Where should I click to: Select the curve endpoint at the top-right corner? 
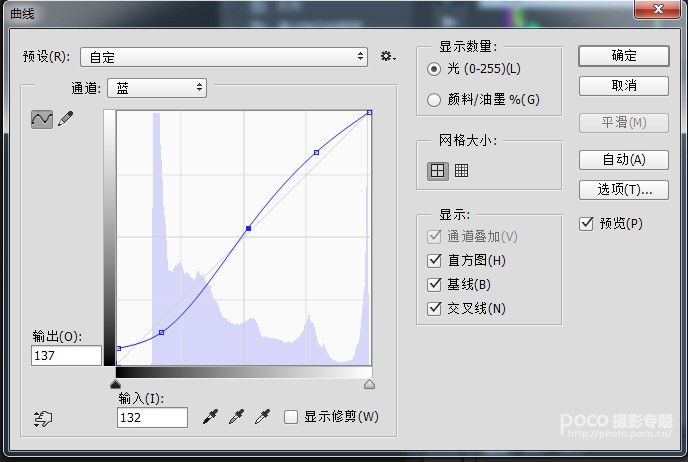pyautogui.click(x=369, y=113)
